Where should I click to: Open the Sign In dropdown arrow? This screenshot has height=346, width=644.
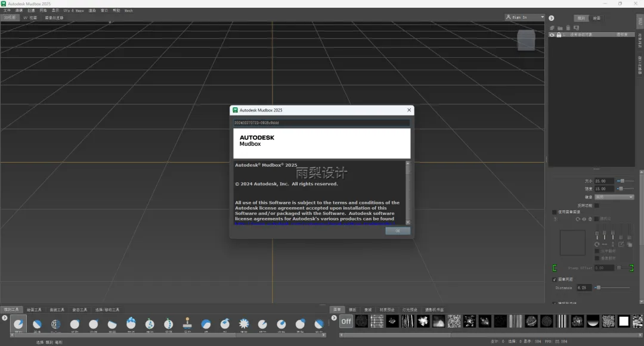click(x=542, y=17)
